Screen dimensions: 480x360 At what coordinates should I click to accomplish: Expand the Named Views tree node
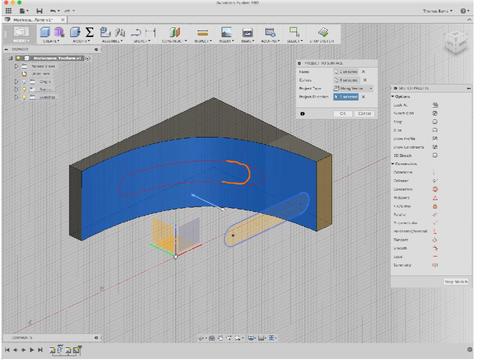(16, 66)
